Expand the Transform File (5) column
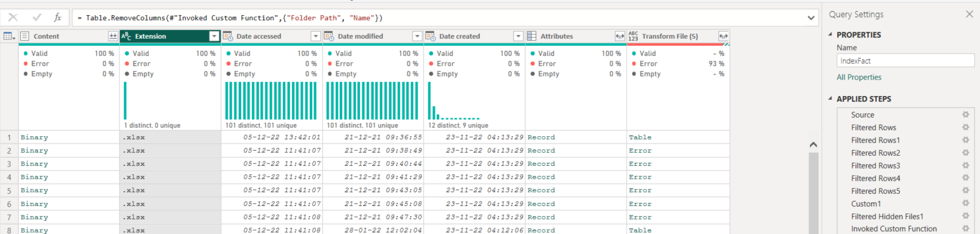The image size is (980, 234). (723, 36)
